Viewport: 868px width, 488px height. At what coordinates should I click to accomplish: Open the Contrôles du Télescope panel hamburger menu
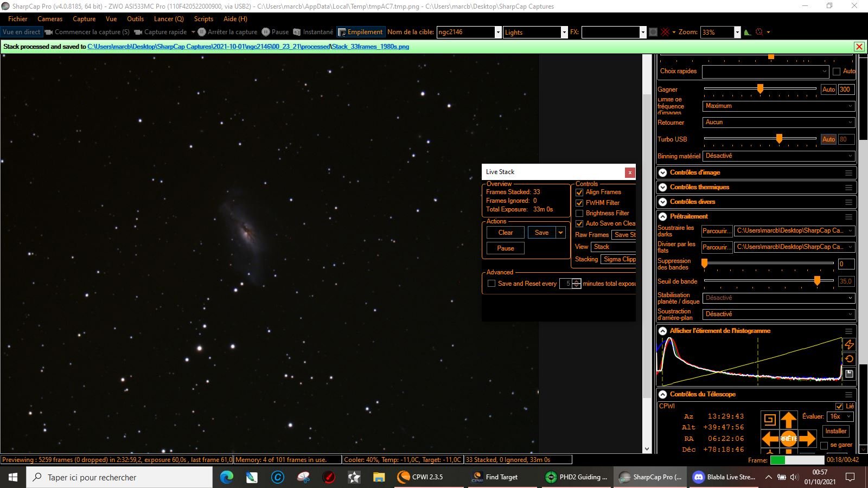point(848,394)
